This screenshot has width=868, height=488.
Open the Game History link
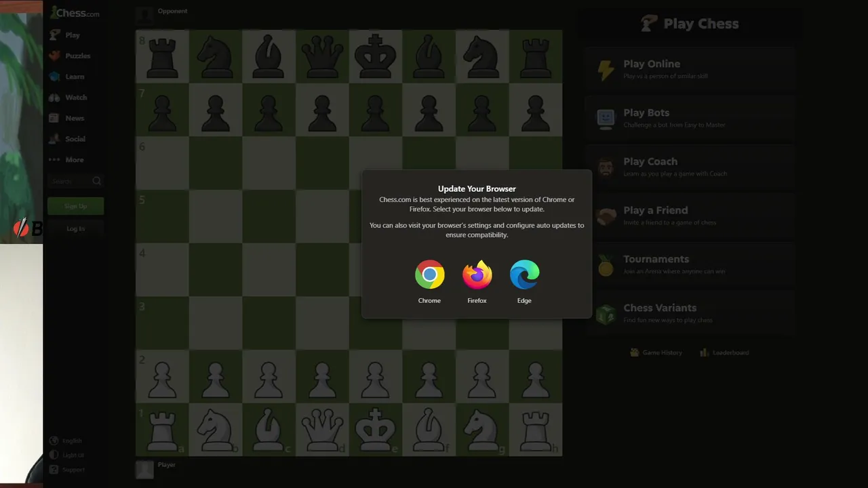(656, 352)
